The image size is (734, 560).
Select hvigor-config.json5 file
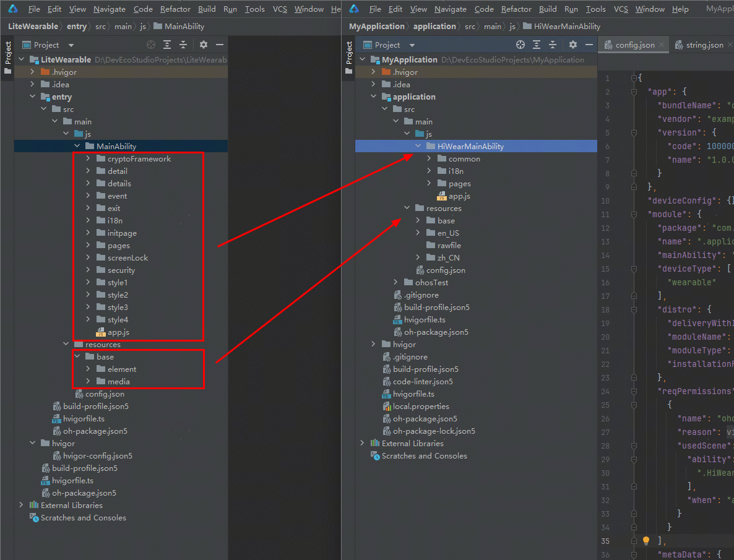(x=97, y=455)
